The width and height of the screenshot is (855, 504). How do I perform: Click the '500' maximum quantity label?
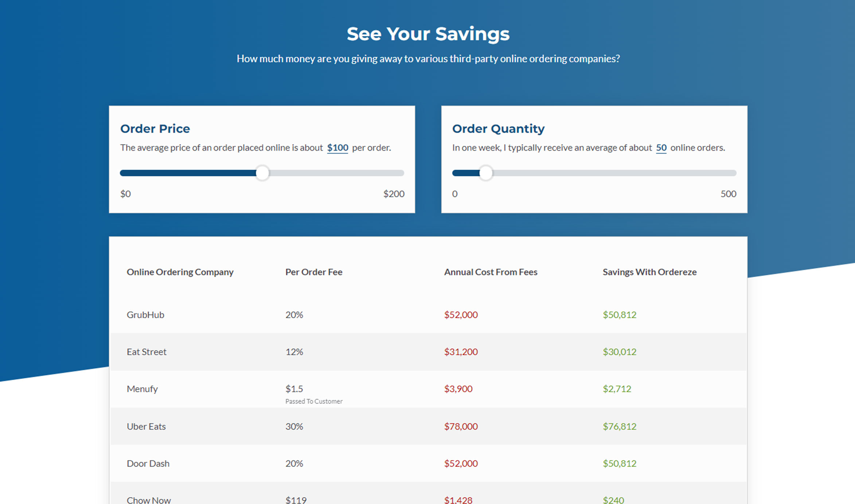728,194
